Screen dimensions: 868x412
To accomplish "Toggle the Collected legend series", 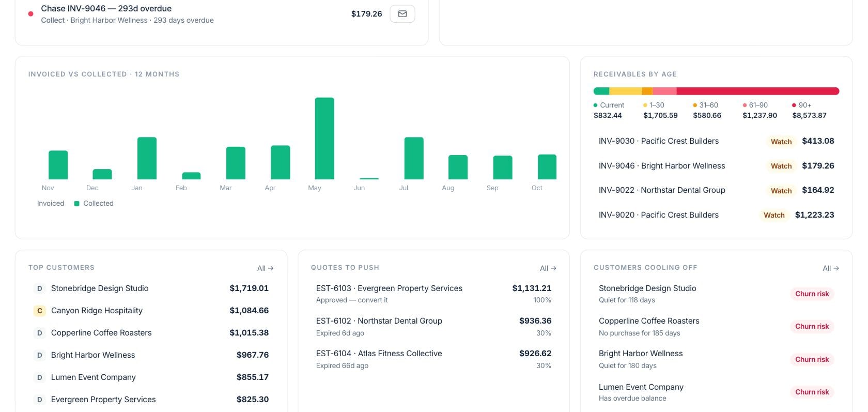I will pos(94,204).
